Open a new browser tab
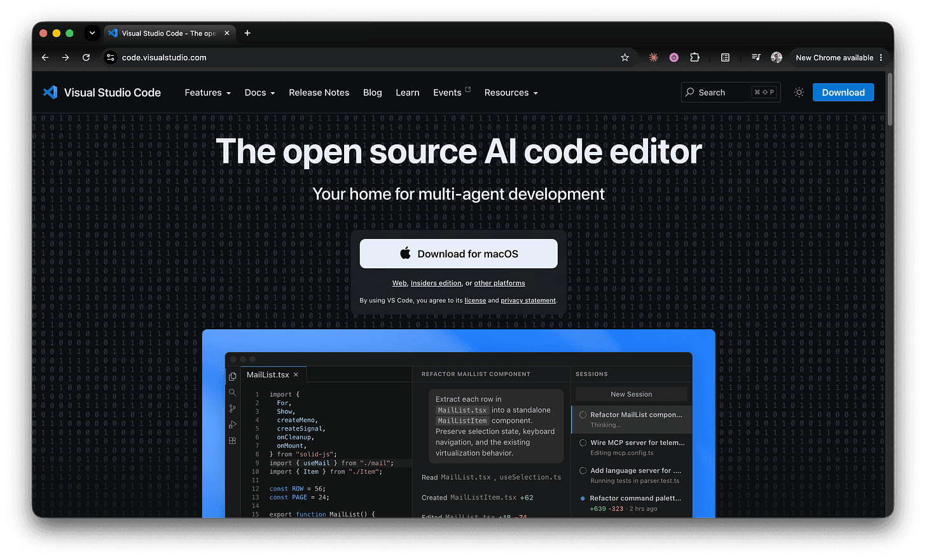This screenshot has width=926, height=560. 247,33
